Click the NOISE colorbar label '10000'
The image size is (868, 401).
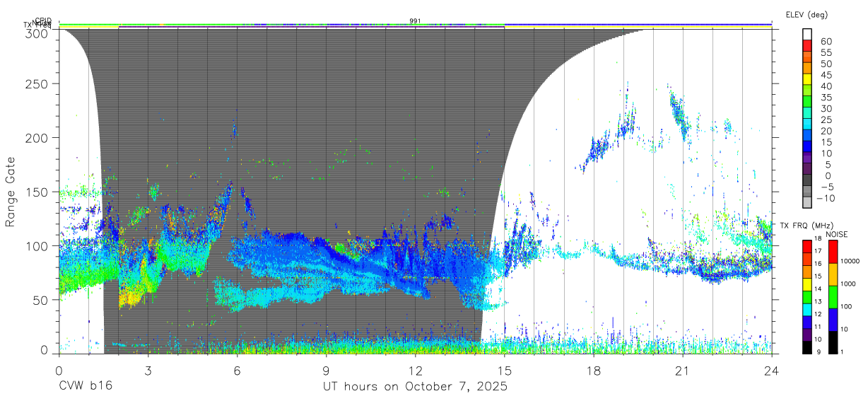850,262
